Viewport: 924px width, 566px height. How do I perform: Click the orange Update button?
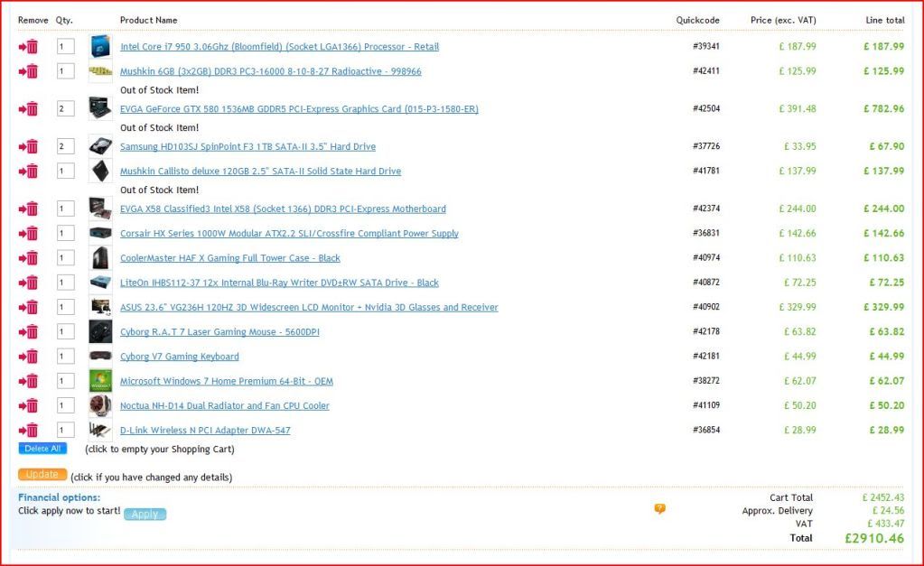tap(42, 475)
